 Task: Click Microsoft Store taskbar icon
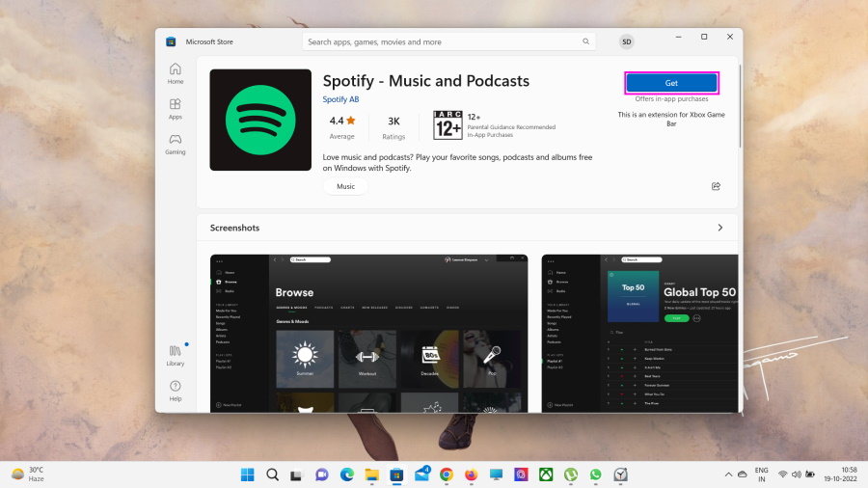click(x=396, y=474)
